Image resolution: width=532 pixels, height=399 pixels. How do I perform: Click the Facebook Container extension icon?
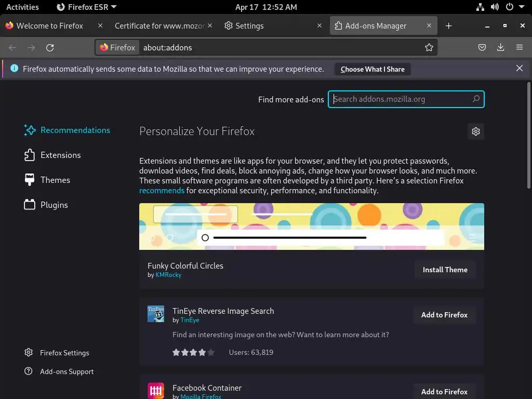(156, 391)
